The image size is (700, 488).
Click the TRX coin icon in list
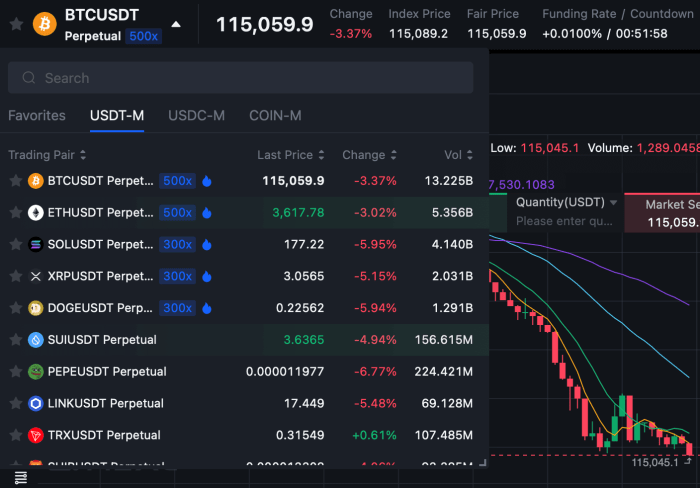point(36,435)
